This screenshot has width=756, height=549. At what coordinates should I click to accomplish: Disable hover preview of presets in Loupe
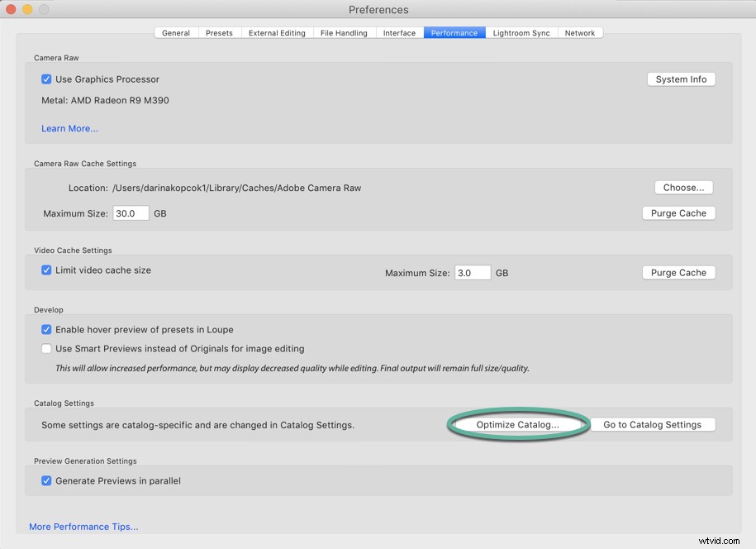[46, 330]
